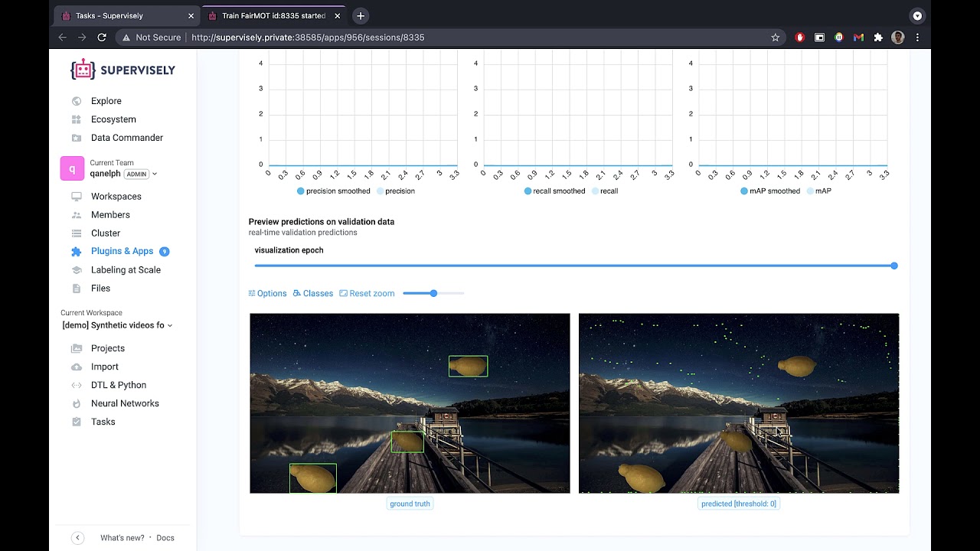Open What's new? link

[x=122, y=538]
